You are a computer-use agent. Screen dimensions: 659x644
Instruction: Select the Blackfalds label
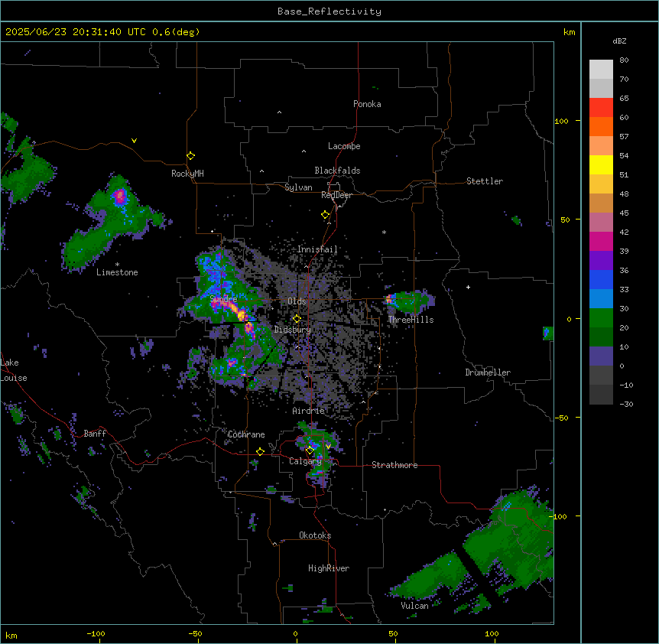pos(337,171)
